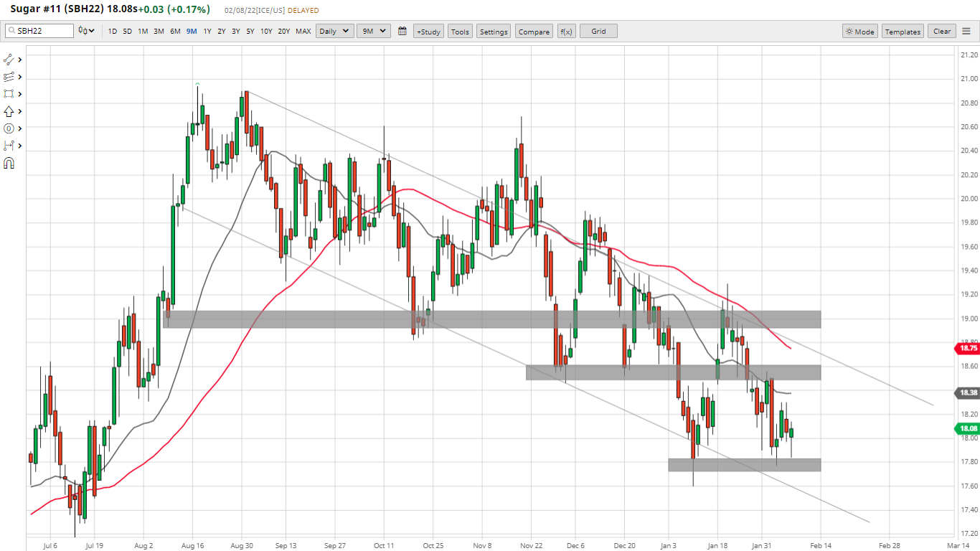Viewport: 980px width, 551px height.
Task: Click the gray 18.38 moving average price label
Action: pyautogui.click(x=966, y=392)
